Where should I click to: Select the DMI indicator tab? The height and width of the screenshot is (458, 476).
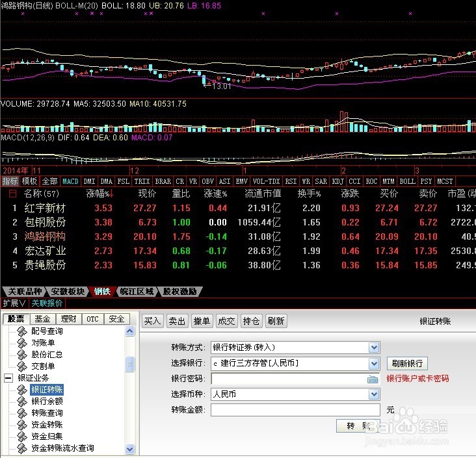point(90,181)
